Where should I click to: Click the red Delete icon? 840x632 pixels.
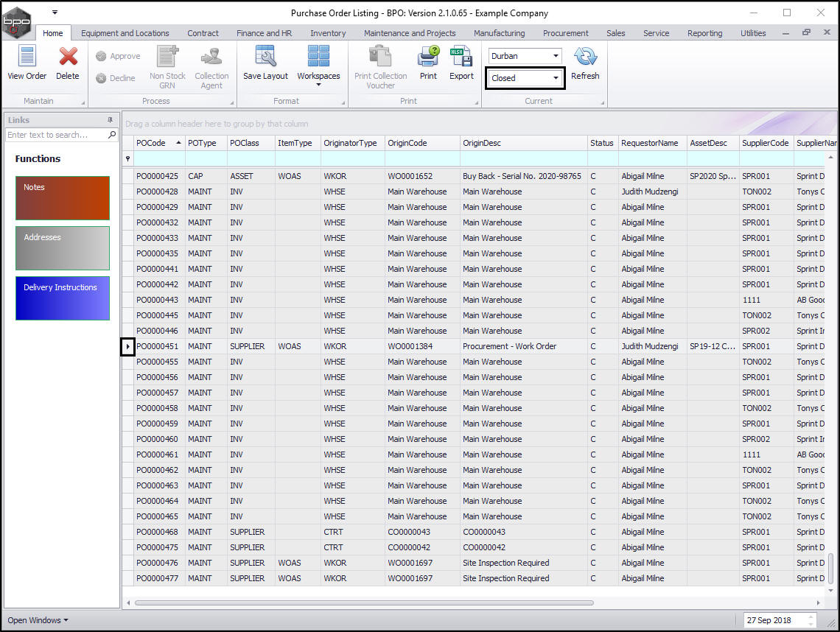coord(68,57)
